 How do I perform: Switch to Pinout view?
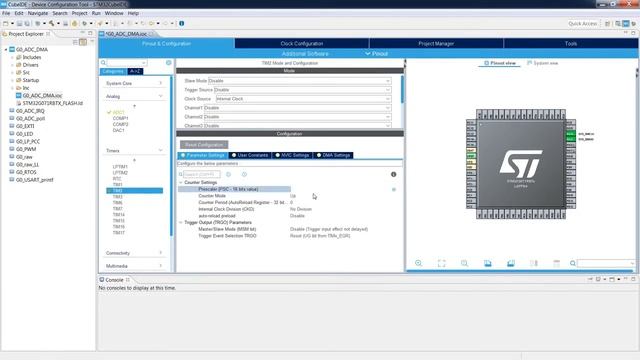point(500,63)
